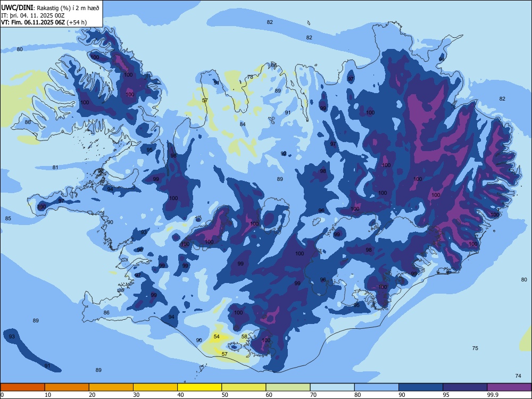Click the "10" legend tick label

[x=48, y=395]
